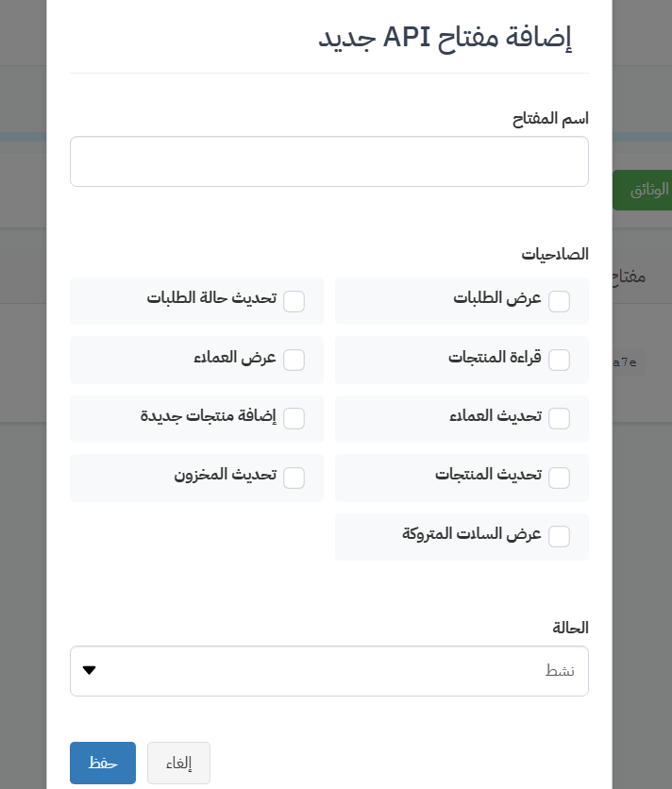Click the عرض السلات المتروكة label
Viewport: 672px width, 789px height.
point(472,533)
